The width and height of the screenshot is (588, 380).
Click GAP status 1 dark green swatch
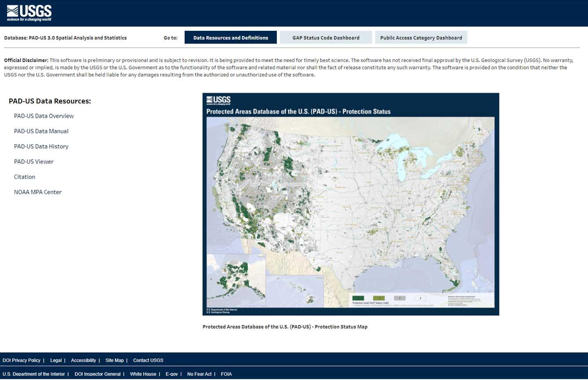pos(358,298)
